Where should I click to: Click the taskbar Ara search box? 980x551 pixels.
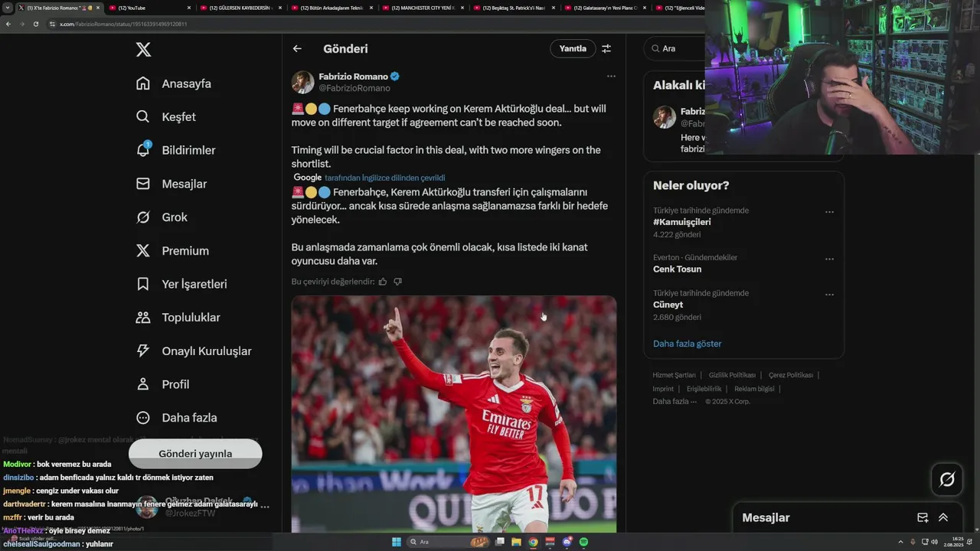[449, 542]
